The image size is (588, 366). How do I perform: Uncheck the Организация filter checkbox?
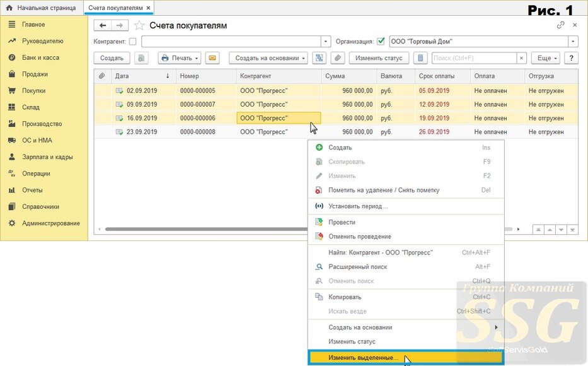click(x=381, y=41)
